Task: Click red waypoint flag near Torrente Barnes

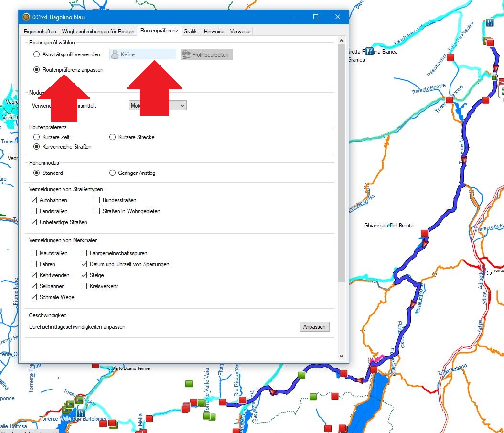Action: pyautogui.click(x=449, y=99)
